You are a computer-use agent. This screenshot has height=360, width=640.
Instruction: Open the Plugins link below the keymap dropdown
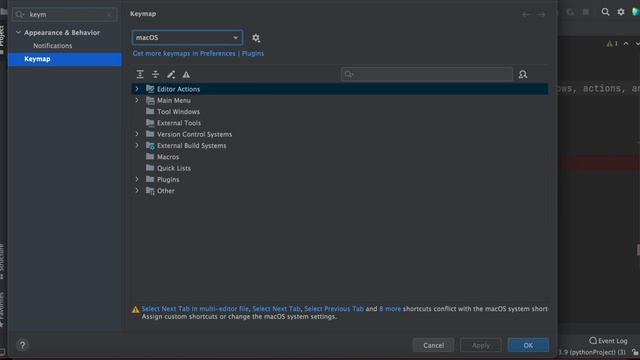click(x=253, y=53)
